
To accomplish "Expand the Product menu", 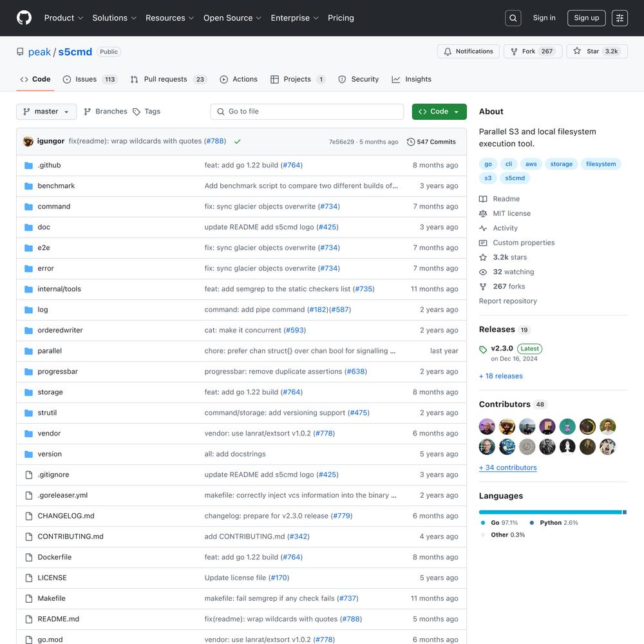I will pos(64,17).
